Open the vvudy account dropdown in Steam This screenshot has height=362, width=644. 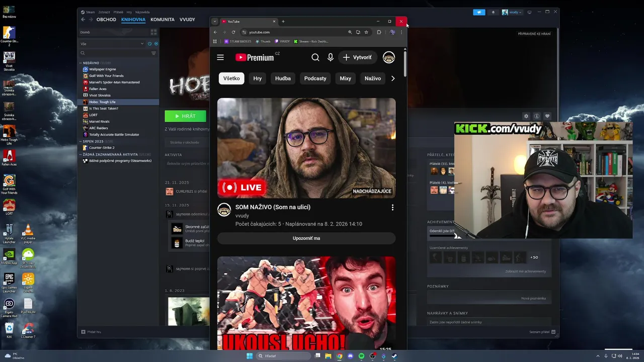(512, 12)
